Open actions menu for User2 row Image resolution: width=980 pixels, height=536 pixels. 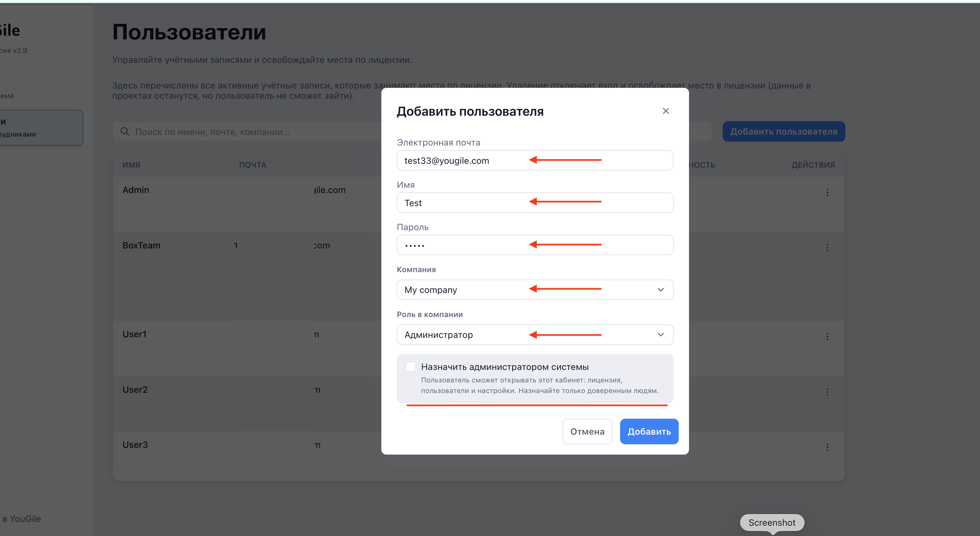click(x=827, y=392)
